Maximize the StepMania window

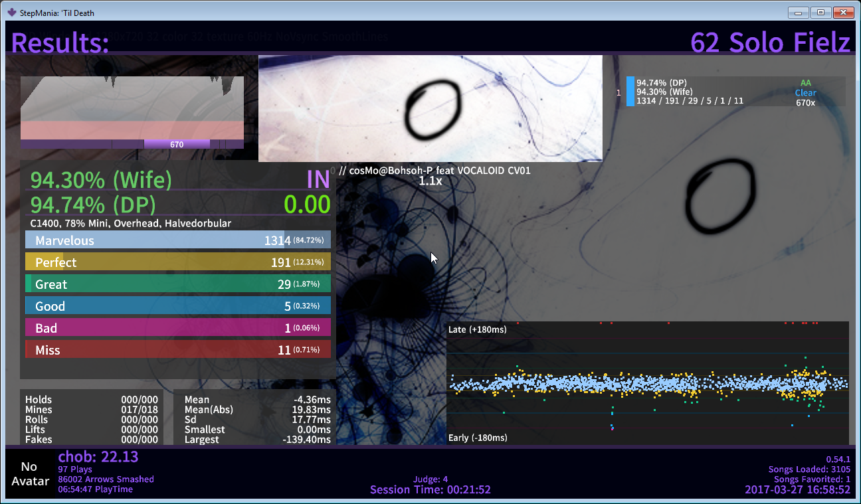click(x=820, y=13)
